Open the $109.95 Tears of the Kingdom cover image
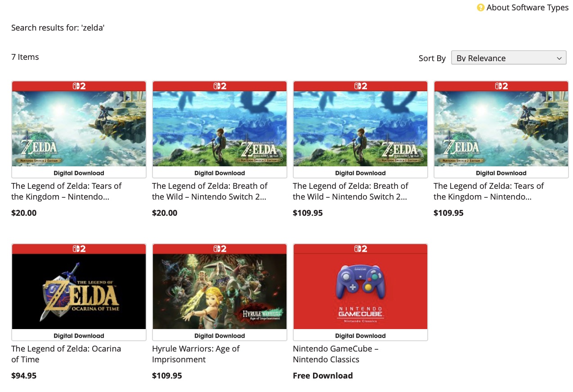The height and width of the screenshot is (392, 573). [501, 129]
